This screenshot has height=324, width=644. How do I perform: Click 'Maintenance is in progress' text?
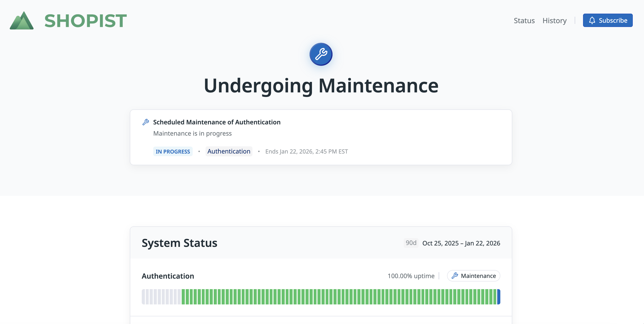pyautogui.click(x=192, y=133)
